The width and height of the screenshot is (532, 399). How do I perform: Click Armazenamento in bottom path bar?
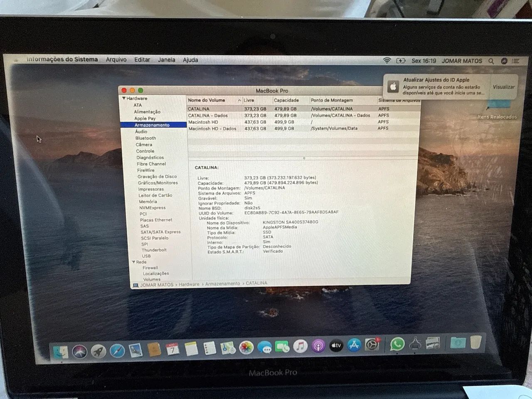[222, 283]
